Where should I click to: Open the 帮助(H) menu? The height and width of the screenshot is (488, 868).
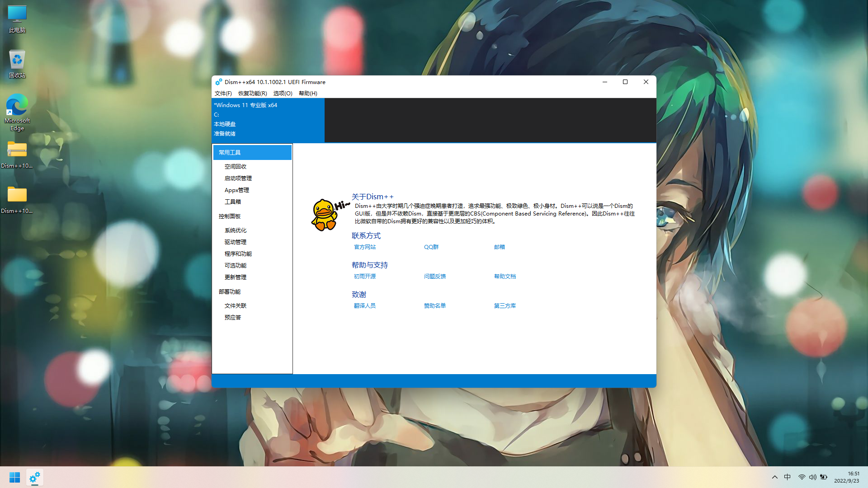click(x=308, y=94)
